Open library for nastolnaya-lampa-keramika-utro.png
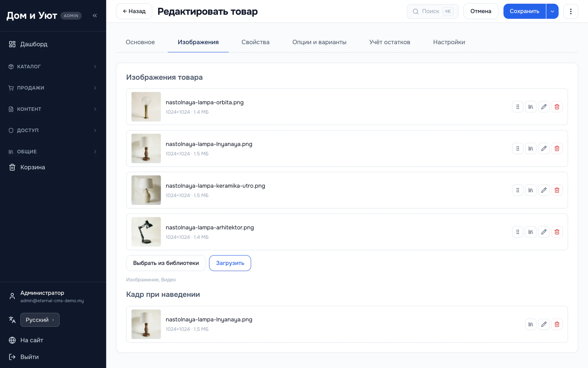The image size is (588, 368). click(531, 190)
